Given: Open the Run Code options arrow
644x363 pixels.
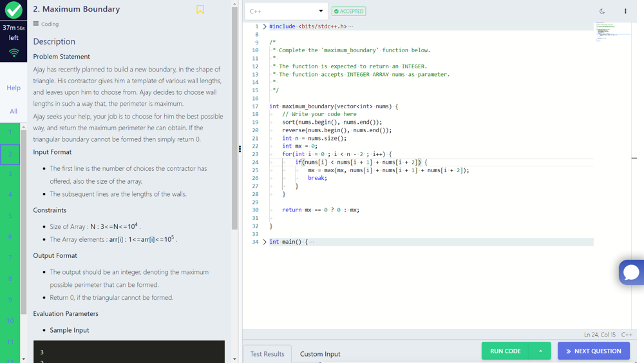Looking at the screenshot, I should [x=540, y=351].
